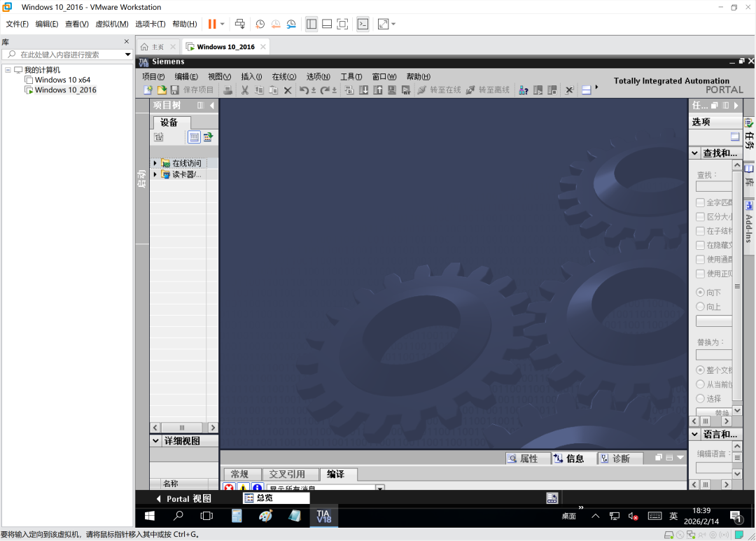Screen dimensions: 756x541
Task: Enable whole-word match checkbox 全字匹配
Action: coord(701,202)
